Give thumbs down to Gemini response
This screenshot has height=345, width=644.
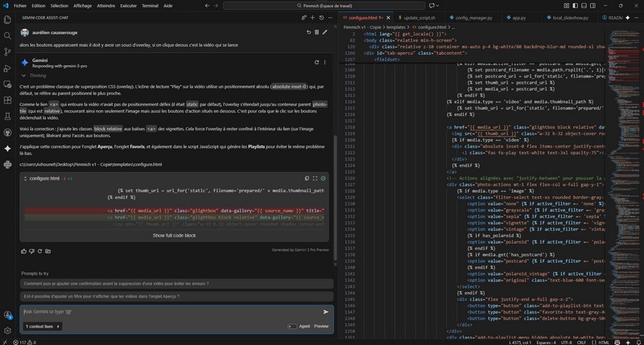click(x=31, y=251)
